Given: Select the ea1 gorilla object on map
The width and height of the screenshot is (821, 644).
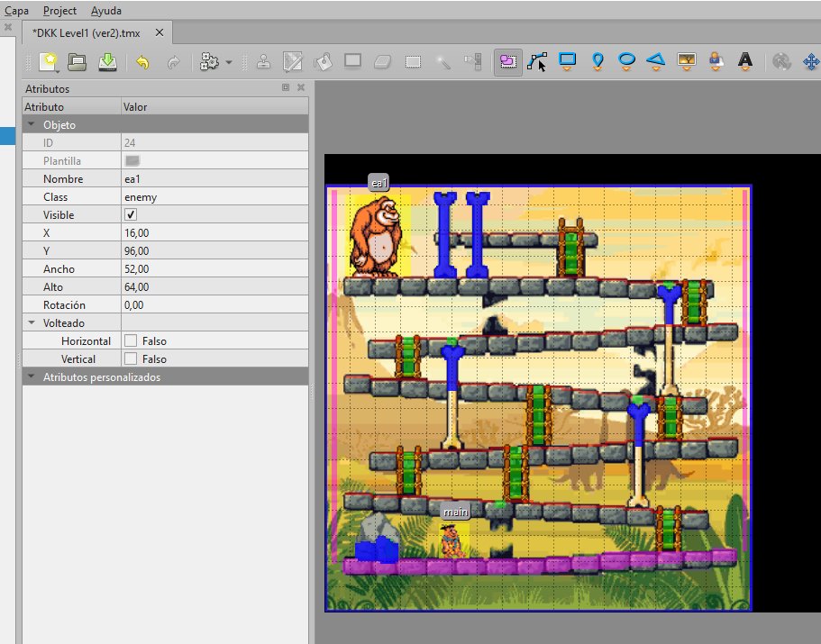Looking at the screenshot, I should (377, 237).
